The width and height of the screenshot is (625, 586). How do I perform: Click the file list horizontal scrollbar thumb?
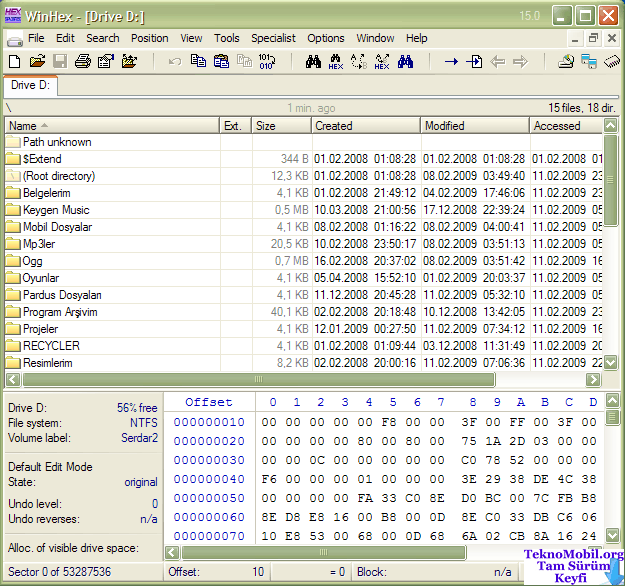click(x=259, y=379)
